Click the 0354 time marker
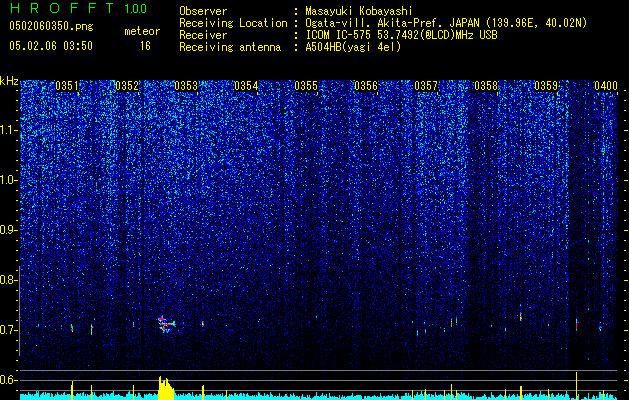This screenshot has width=629, height=400. pos(246,86)
